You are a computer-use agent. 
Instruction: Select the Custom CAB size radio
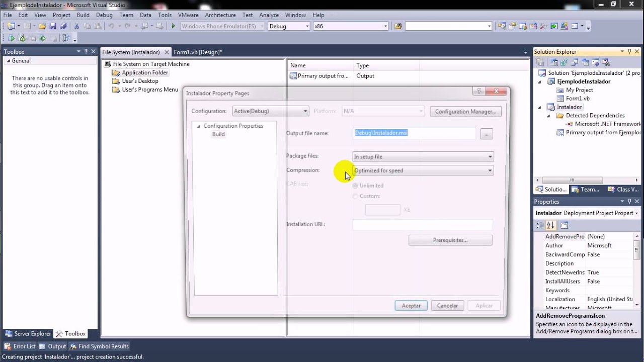tap(355, 196)
